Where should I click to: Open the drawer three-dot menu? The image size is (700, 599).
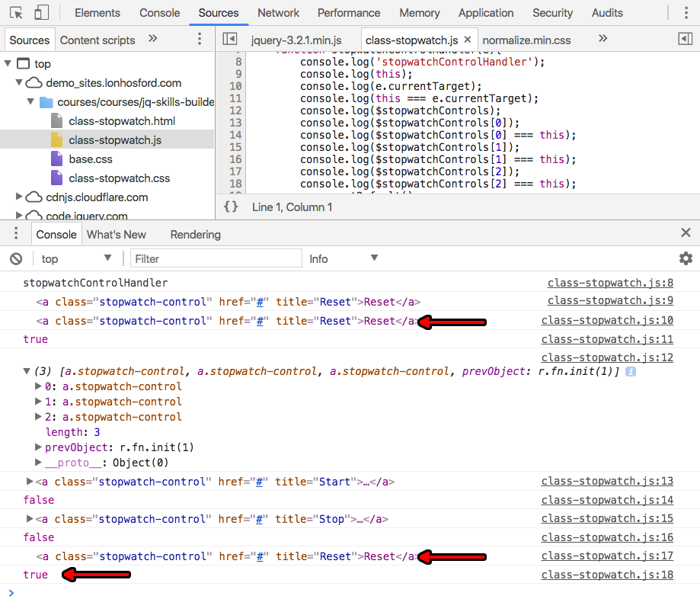[x=16, y=232]
